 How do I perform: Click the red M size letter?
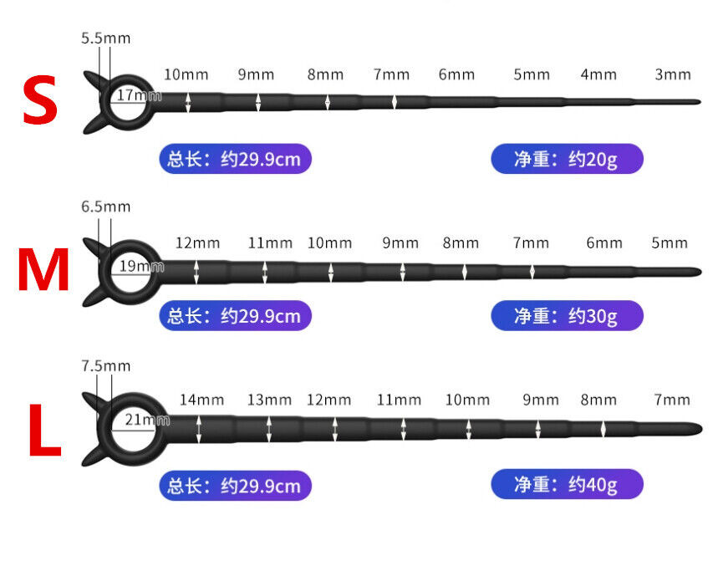pyautogui.click(x=43, y=272)
